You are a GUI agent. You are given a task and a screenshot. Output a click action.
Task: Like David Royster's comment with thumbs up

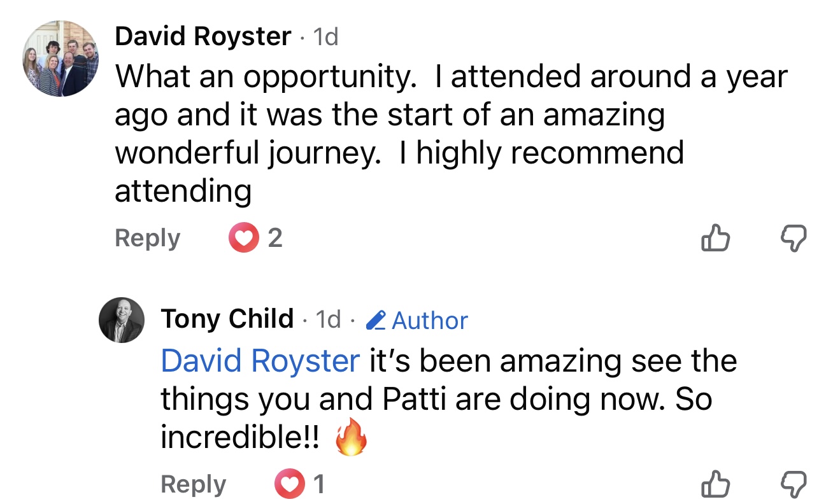coord(715,239)
